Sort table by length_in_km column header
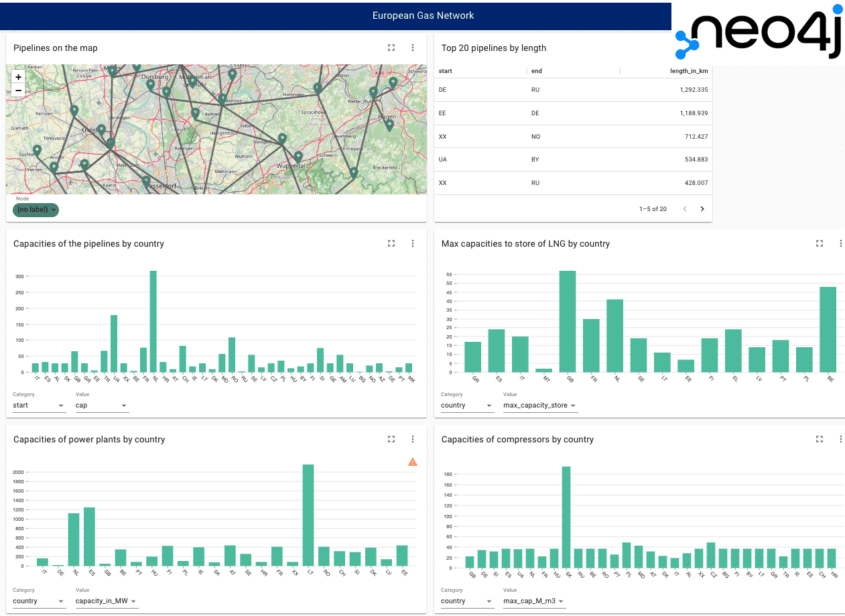Viewport: 845px width, 616px height. click(688, 71)
